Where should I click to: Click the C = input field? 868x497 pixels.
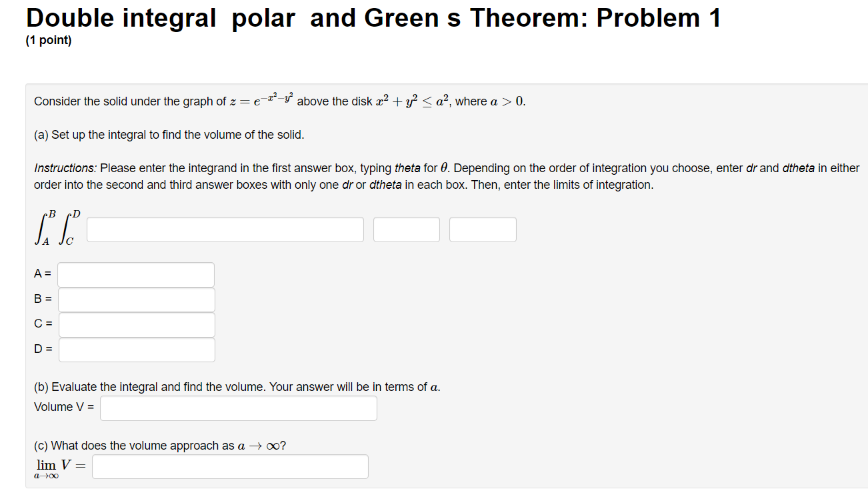(x=136, y=324)
